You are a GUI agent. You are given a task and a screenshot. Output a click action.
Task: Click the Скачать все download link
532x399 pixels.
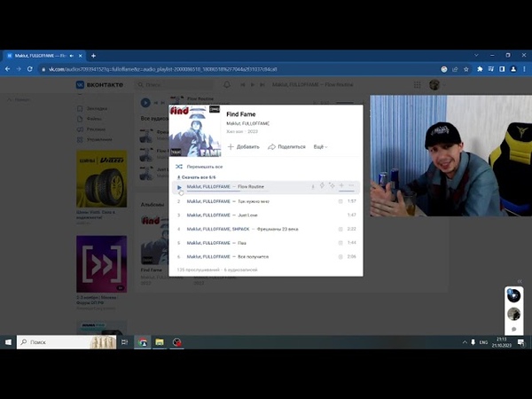pyautogui.click(x=197, y=177)
